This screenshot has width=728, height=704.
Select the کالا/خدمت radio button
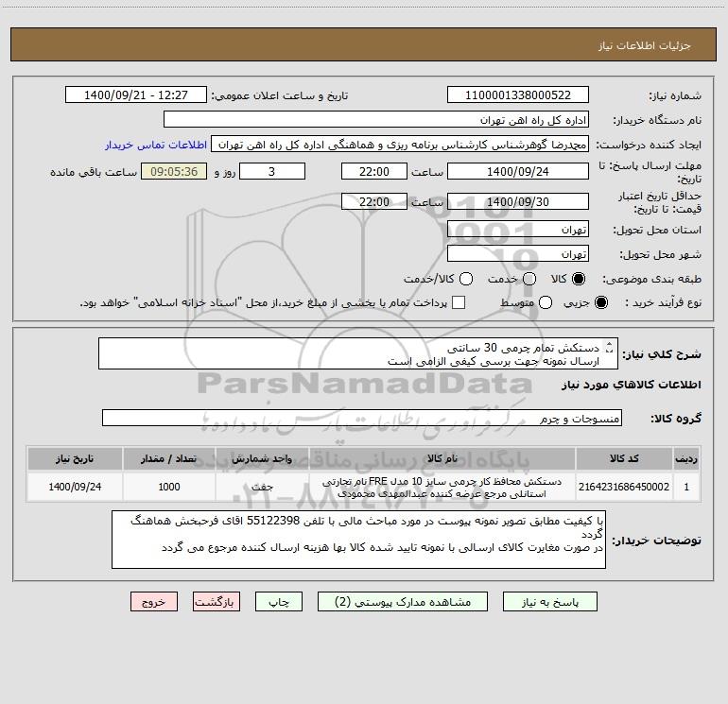466,279
